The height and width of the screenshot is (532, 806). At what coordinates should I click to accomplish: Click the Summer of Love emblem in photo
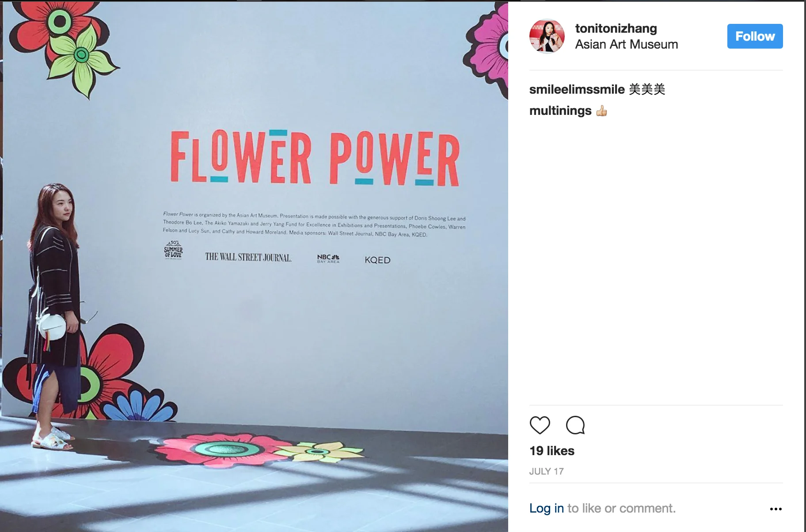pyautogui.click(x=173, y=250)
